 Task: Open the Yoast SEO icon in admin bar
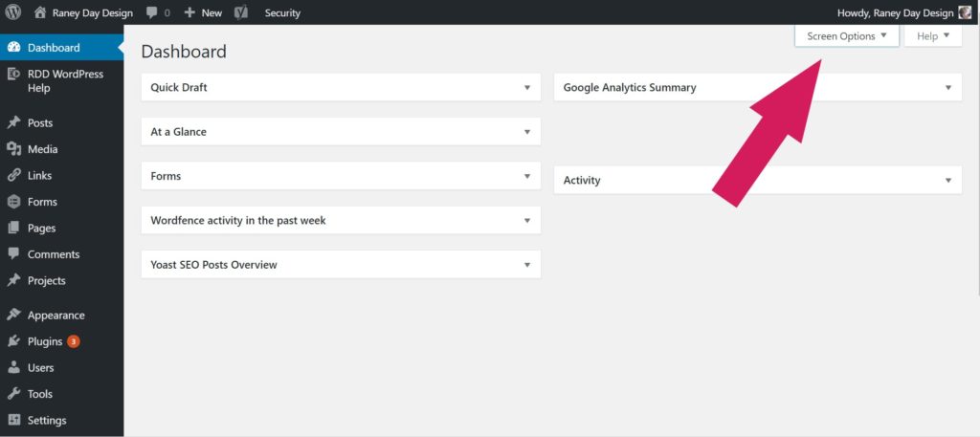pos(240,12)
